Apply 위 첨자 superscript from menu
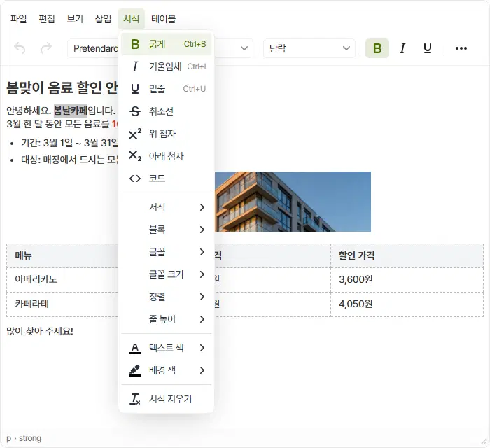Image resolution: width=490 pixels, height=448 pixels. tap(167, 134)
